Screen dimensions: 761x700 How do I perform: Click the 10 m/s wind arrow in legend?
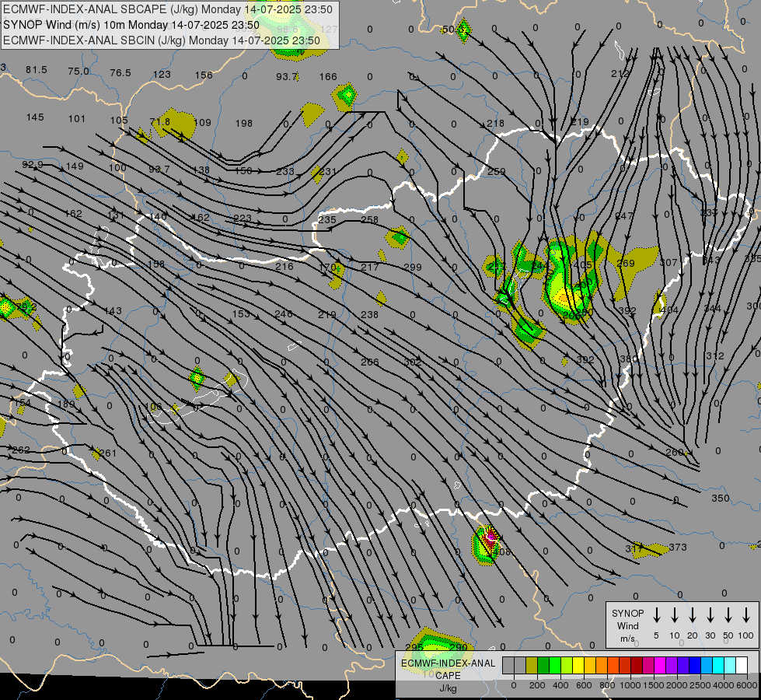[675, 615]
